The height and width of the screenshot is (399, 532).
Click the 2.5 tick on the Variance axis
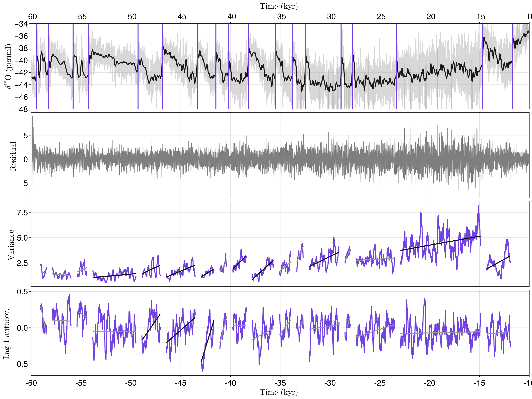click(x=22, y=263)
